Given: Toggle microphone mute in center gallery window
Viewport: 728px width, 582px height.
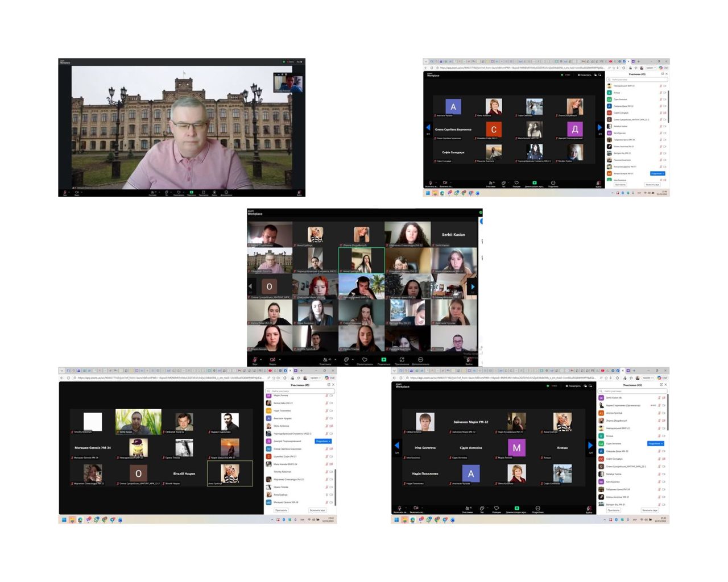Looking at the screenshot, I should 254,360.
